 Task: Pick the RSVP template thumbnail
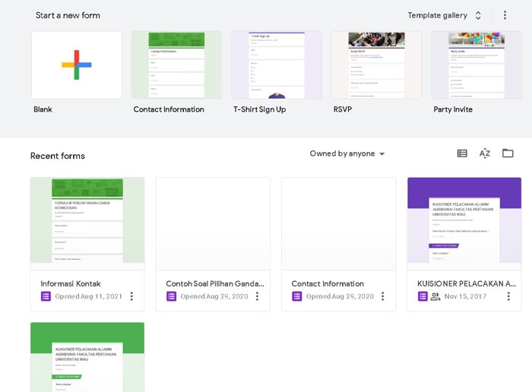pyautogui.click(x=377, y=65)
